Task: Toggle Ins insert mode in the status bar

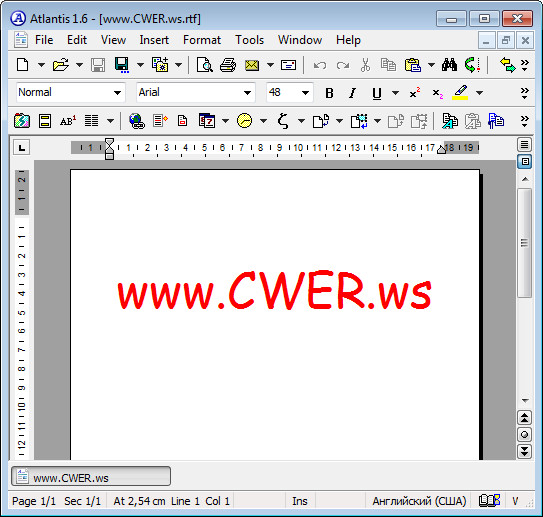Action: click(300, 501)
